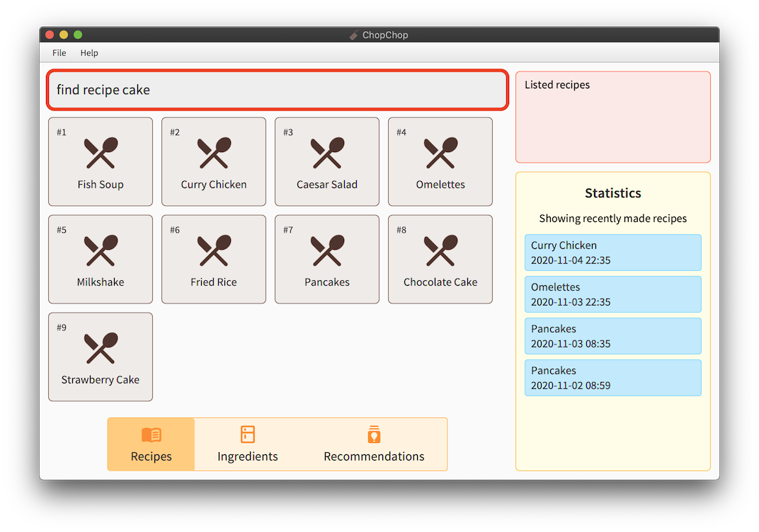Viewport: 759px width, 532px height.
Task: Click the Chocolate Cake utensils icon
Action: 440,250
